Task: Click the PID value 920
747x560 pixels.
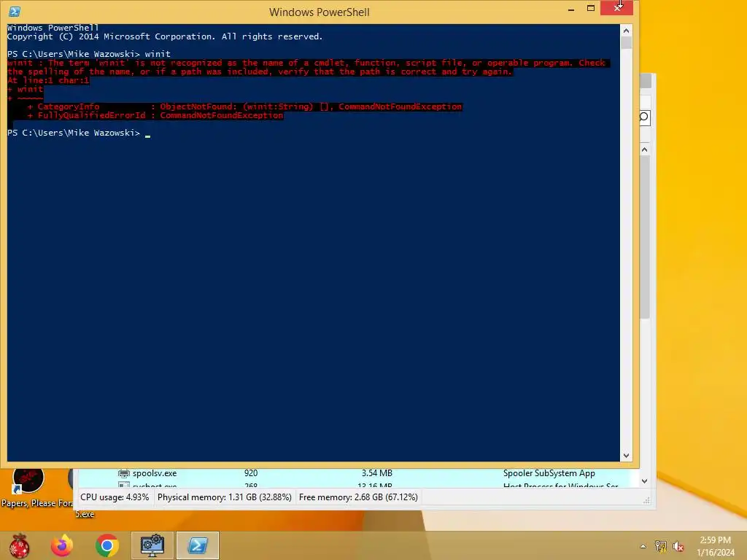Action: 251,473
